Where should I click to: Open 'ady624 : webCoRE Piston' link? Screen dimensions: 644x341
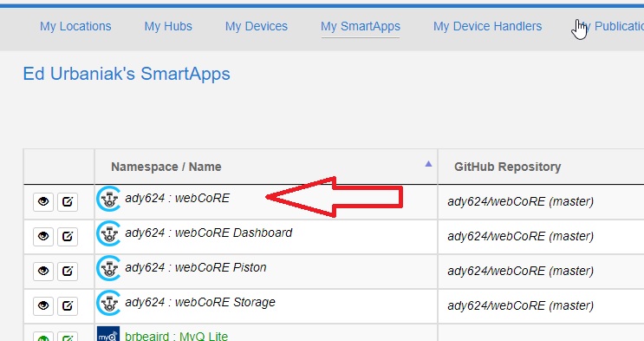coord(196,268)
